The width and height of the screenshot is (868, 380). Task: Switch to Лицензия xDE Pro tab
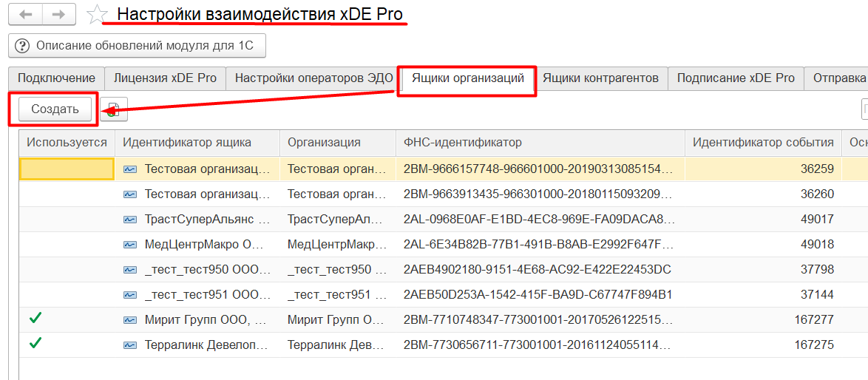click(x=165, y=78)
